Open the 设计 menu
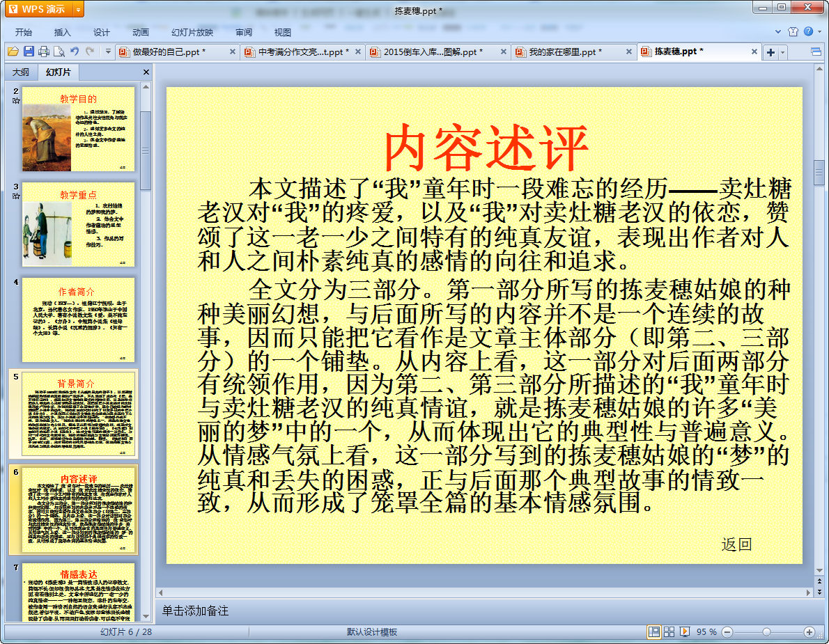The height and width of the screenshot is (644, 829). (101, 32)
